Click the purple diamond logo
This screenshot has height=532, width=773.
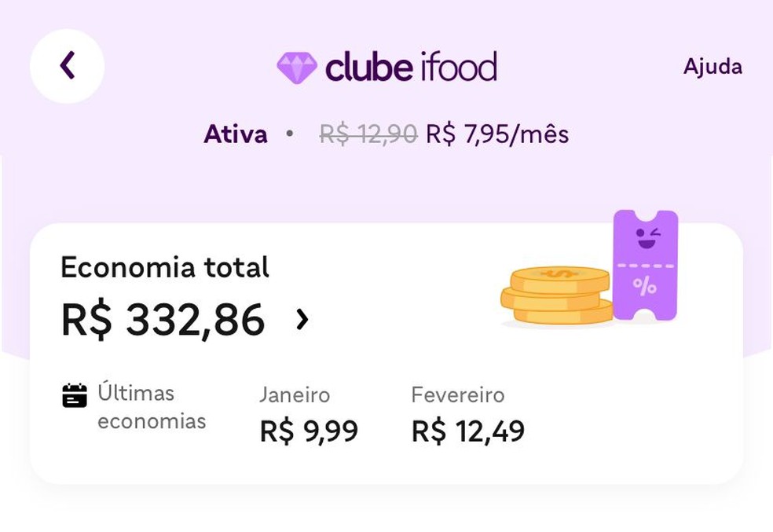[297, 68]
